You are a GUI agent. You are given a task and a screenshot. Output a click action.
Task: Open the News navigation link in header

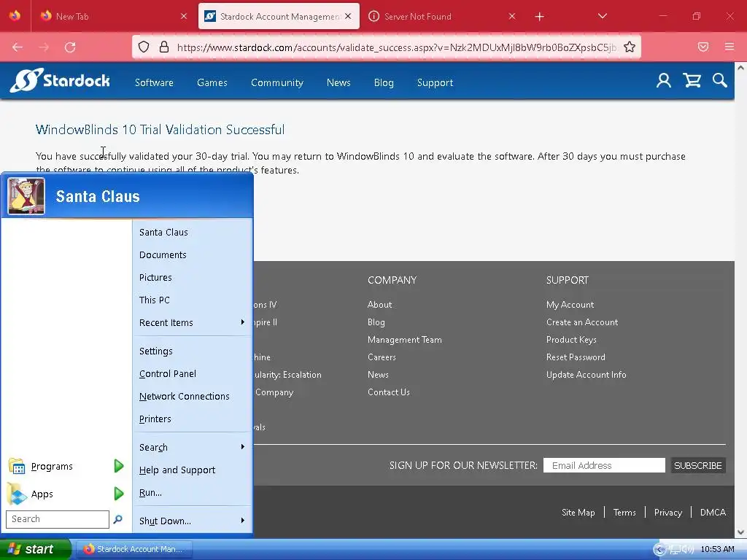tap(338, 82)
